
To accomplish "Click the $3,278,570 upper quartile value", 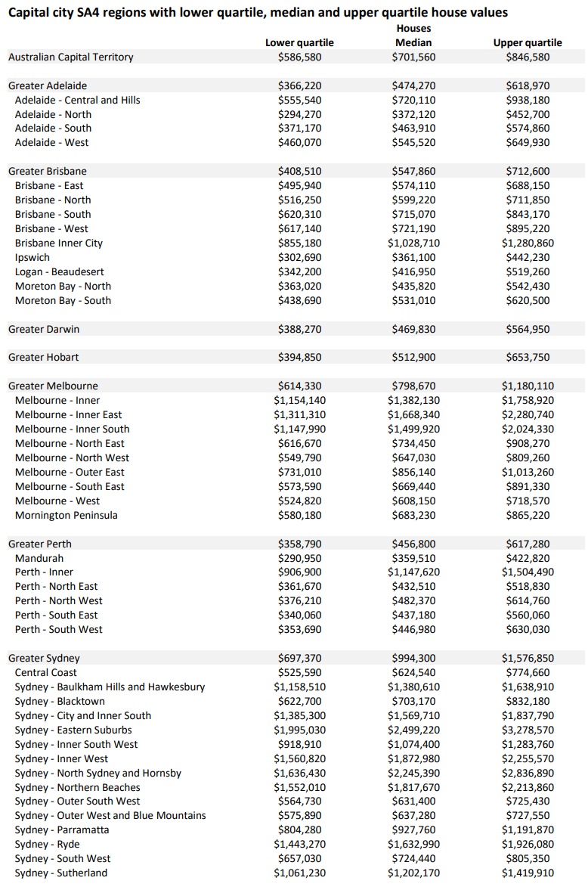I will 528,730.
